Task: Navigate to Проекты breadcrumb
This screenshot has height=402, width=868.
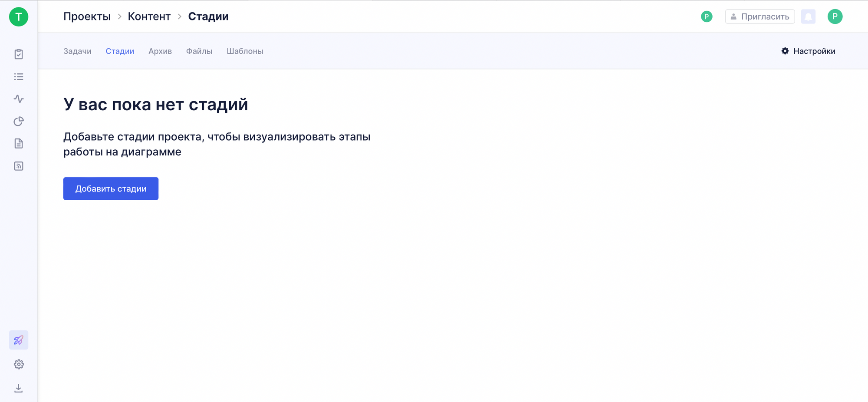Action: (87, 16)
